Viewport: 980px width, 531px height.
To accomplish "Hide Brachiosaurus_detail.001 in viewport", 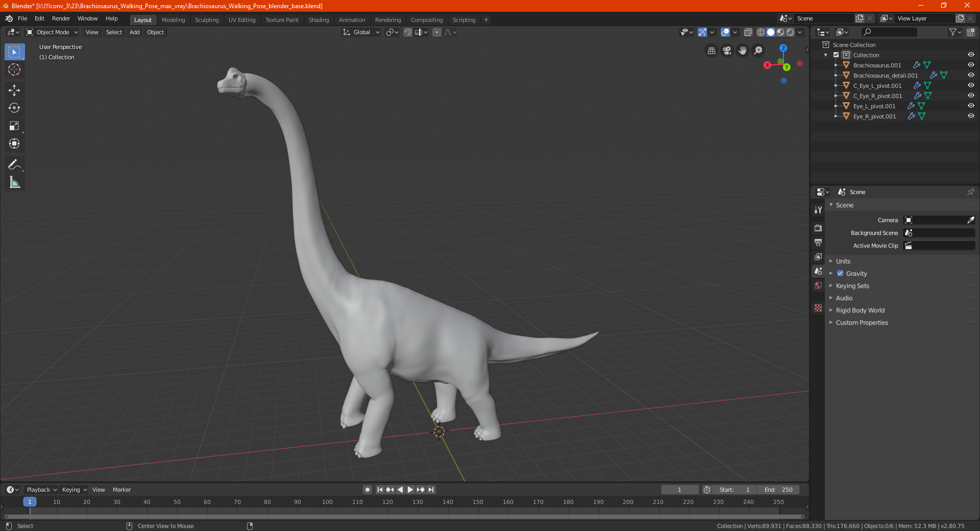I will (x=971, y=75).
